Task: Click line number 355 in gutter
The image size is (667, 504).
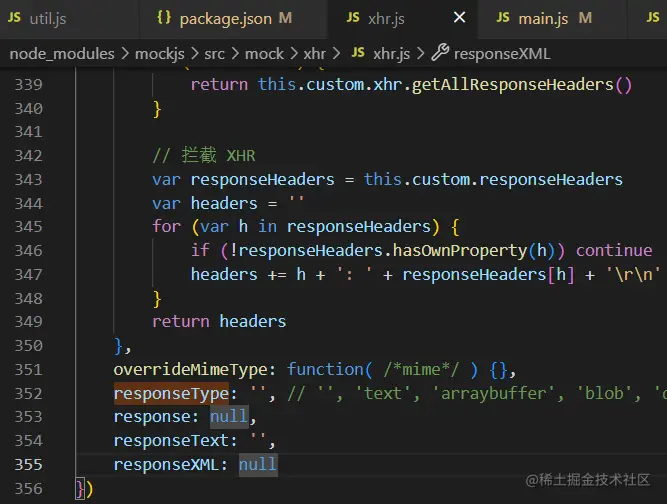Action: (x=29, y=464)
